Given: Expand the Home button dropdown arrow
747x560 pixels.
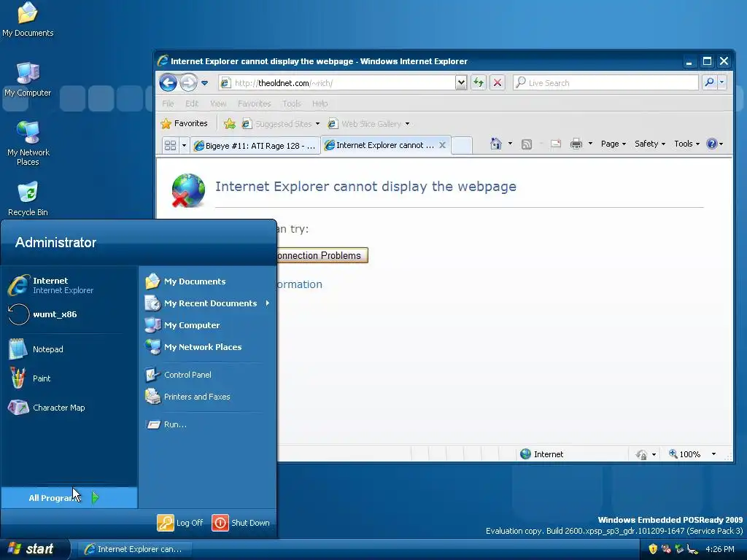Looking at the screenshot, I should click(510, 144).
